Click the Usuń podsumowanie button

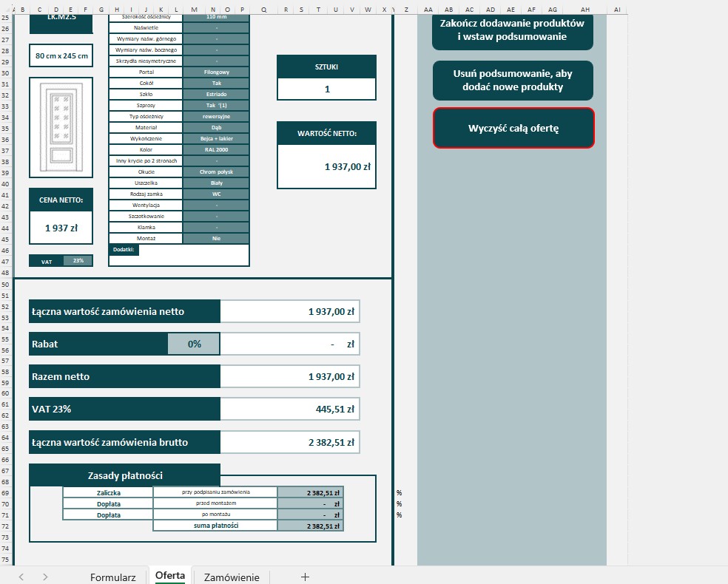tap(513, 81)
